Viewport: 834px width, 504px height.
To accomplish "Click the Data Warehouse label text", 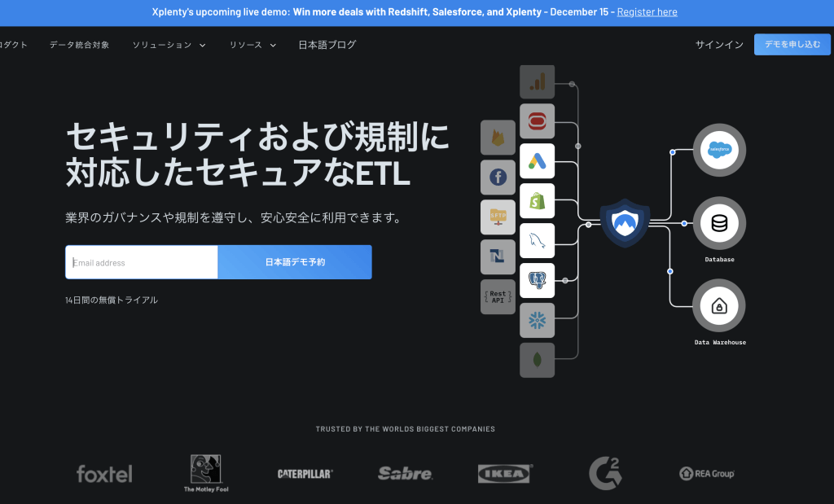I will coord(720,343).
